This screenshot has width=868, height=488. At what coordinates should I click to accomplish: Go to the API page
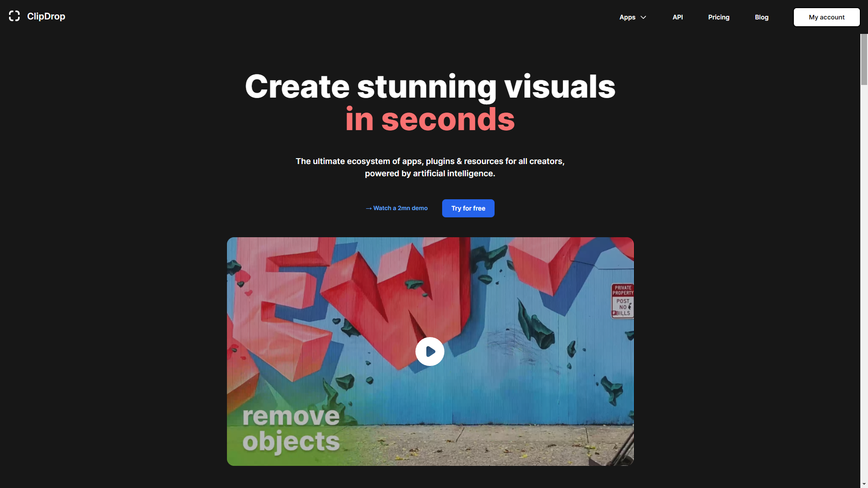coord(677,17)
